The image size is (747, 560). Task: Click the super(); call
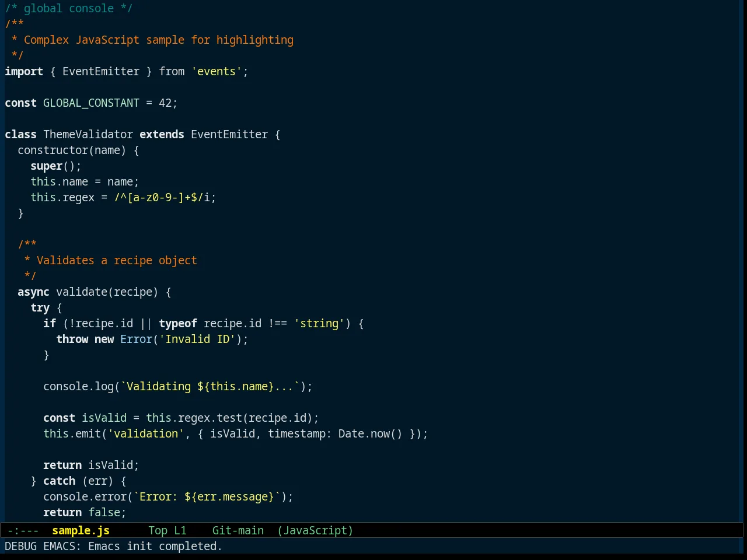coord(56,166)
